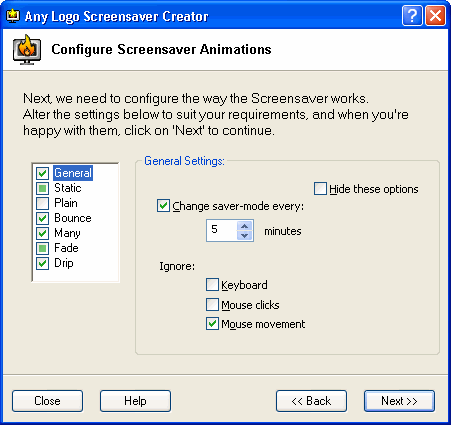Enable Ignore Mouse clicks checkbox
The image size is (451, 425).
(x=212, y=305)
